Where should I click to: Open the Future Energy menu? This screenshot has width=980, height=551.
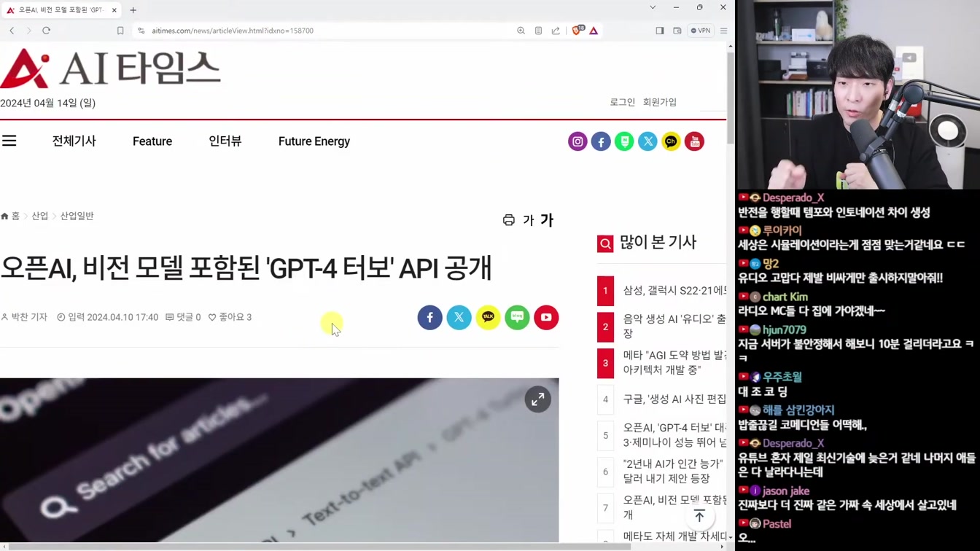pyautogui.click(x=314, y=141)
